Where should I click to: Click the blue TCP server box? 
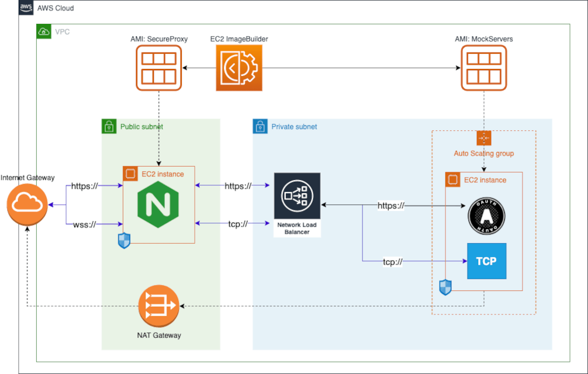click(x=487, y=261)
